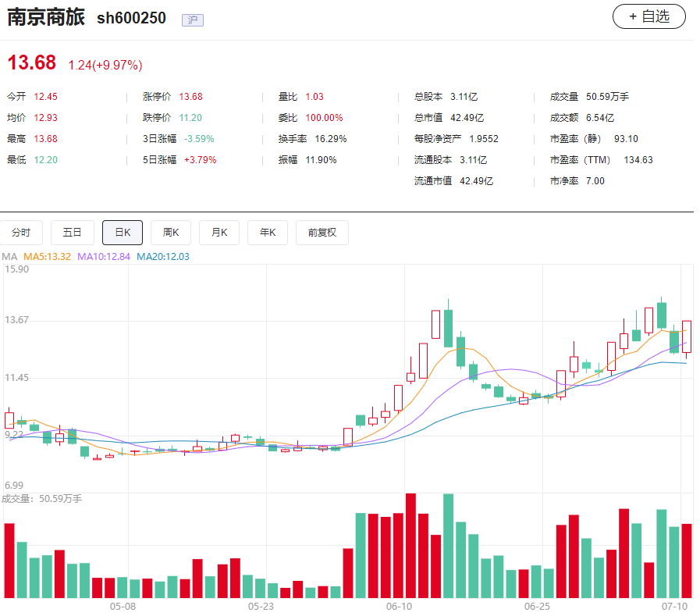
Task: Open the 周K chart tab
Action: 171,233
